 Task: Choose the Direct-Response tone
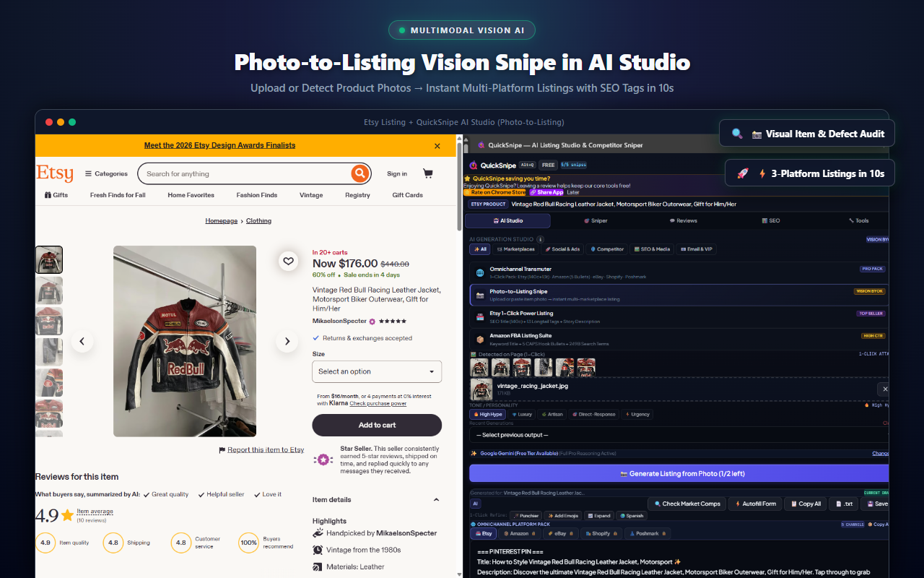coord(594,414)
